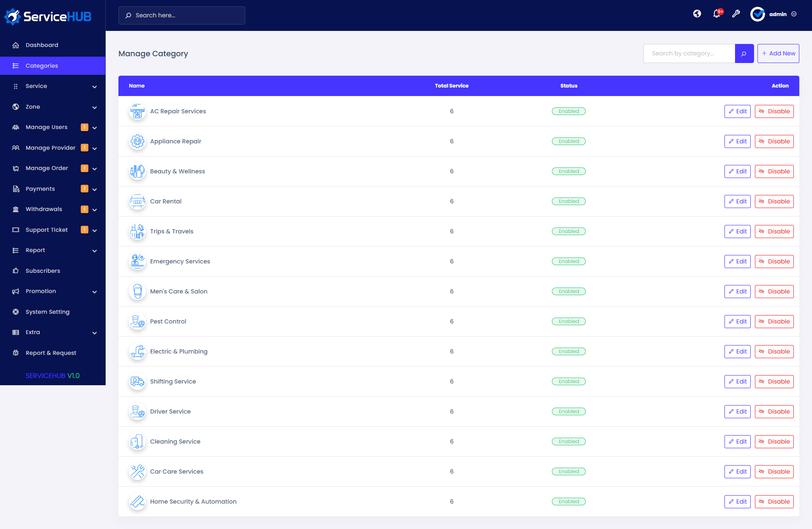Edit the Beauty & Wellness category
Viewport: 812px width, 529px height.
737,171
